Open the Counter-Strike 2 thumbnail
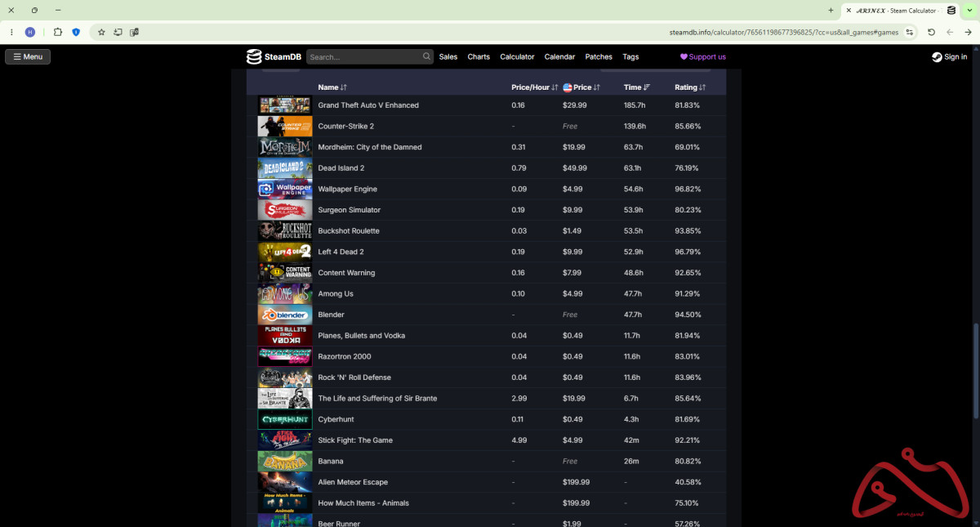This screenshot has width=980, height=527. click(x=285, y=126)
